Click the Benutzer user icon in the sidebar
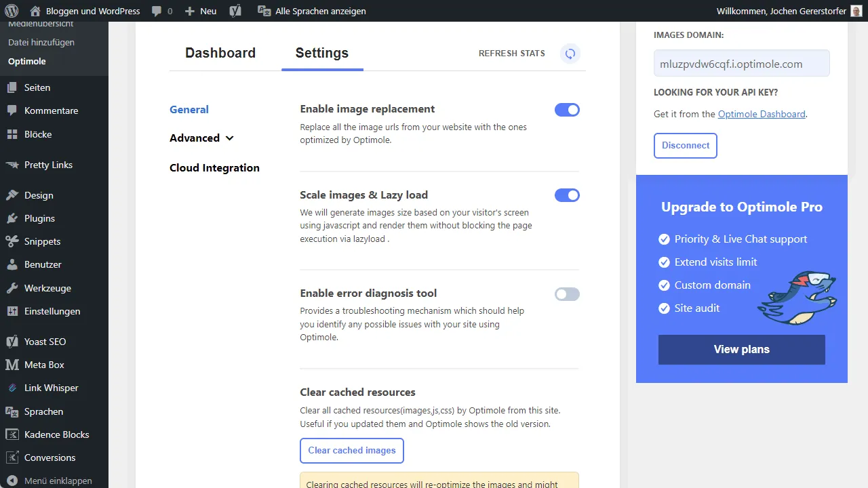The width and height of the screenshot is (868, 488). point(12,264)
